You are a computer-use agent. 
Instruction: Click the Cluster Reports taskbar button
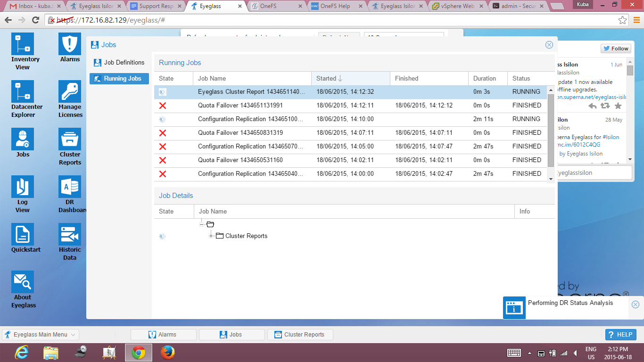(x=300, y=335)
